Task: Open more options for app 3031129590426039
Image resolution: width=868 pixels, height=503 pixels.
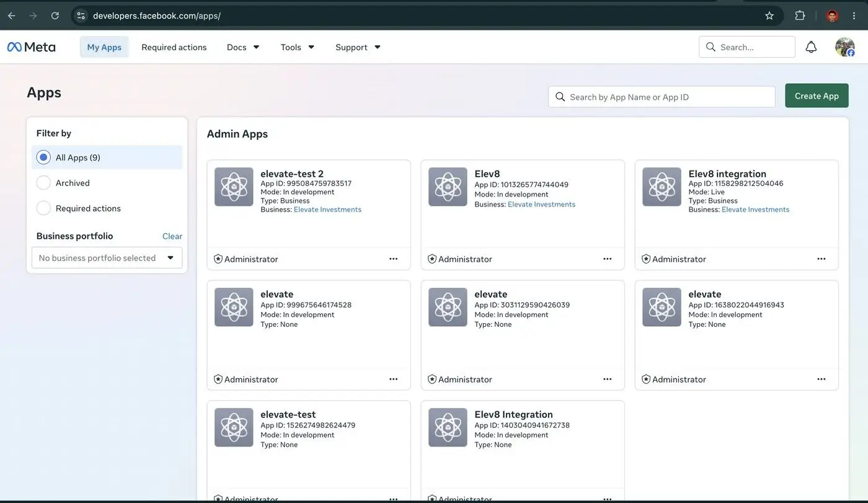Action: (x=608, y=379)
